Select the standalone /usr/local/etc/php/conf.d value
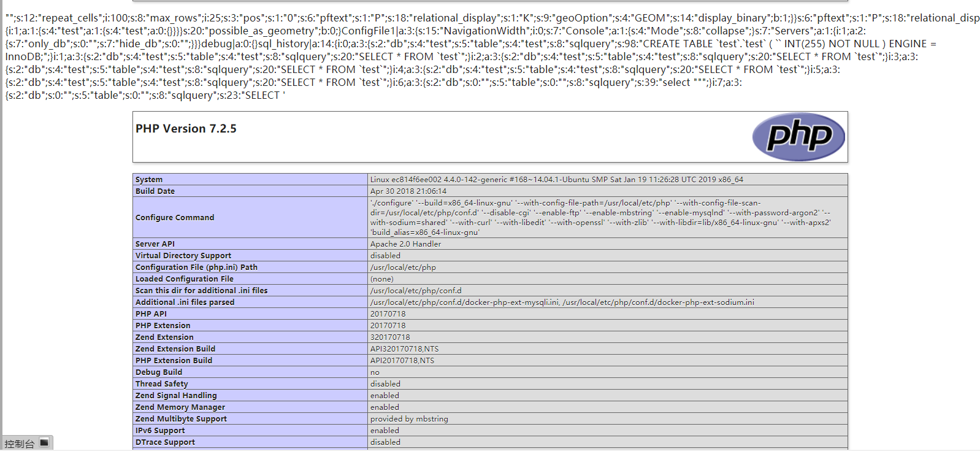The height and width of the screenshot is (451, 980). (416, 291)
